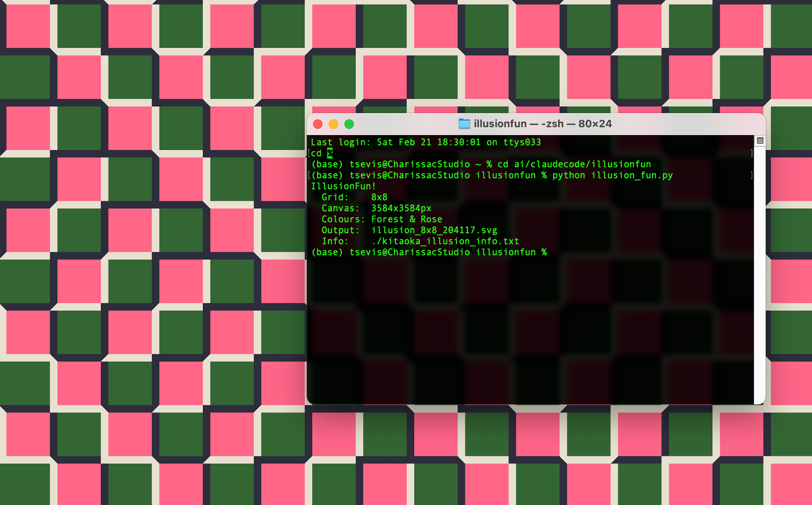This screenshot has height=505, width=812.
Task: Minimize Terminal using the yellow button
Action: pyautogui.click(x=333, y=124)
